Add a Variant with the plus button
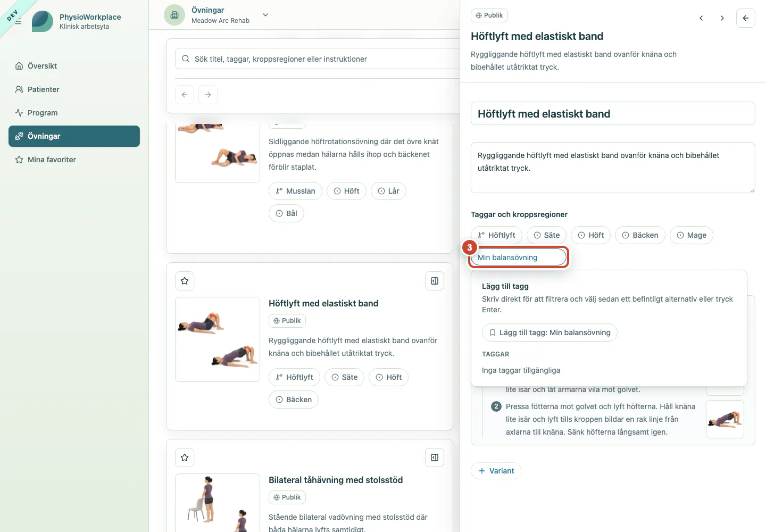The image size is (766, 532). coord(496,471)
